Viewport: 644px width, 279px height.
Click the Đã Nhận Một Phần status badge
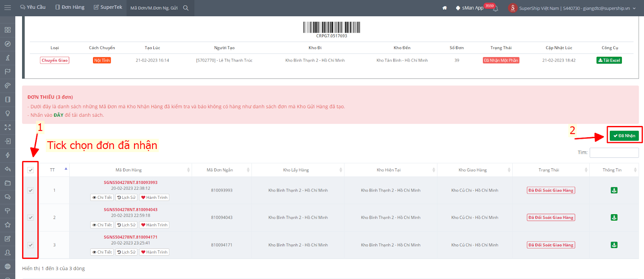pos(501,60)
